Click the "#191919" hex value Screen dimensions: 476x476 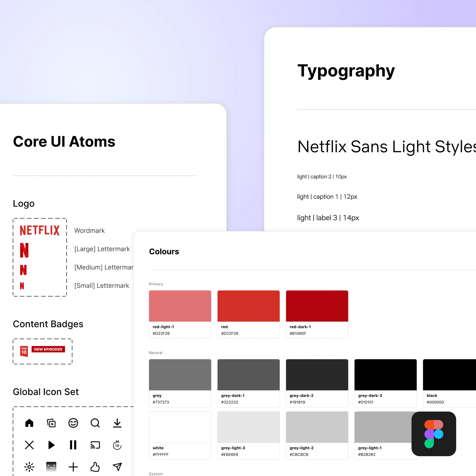tap(297, 402)
